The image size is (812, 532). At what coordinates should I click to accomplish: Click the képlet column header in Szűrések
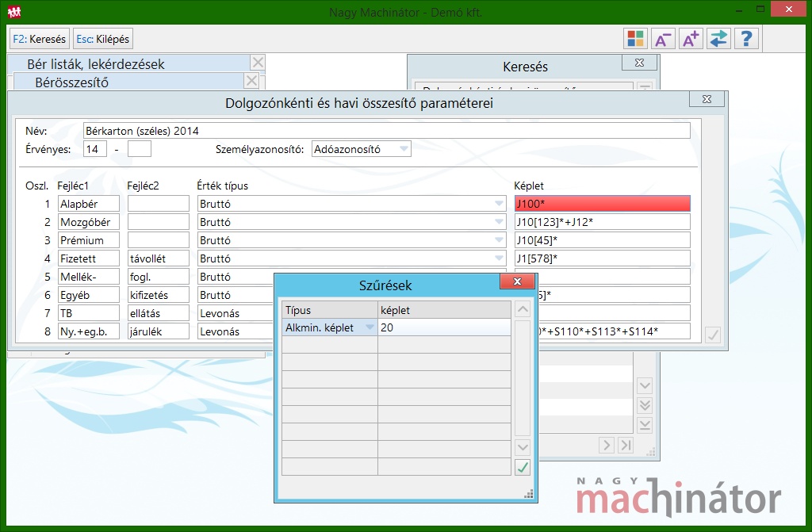444,310
